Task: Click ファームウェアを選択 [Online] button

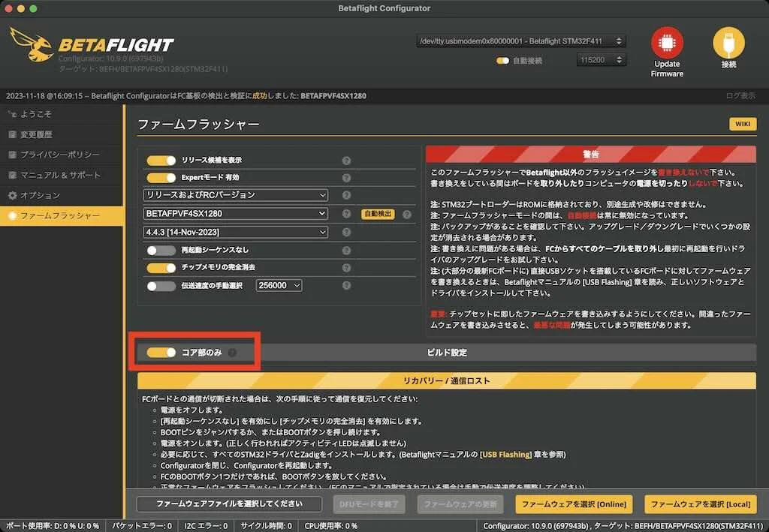Action: click(574, 504)
